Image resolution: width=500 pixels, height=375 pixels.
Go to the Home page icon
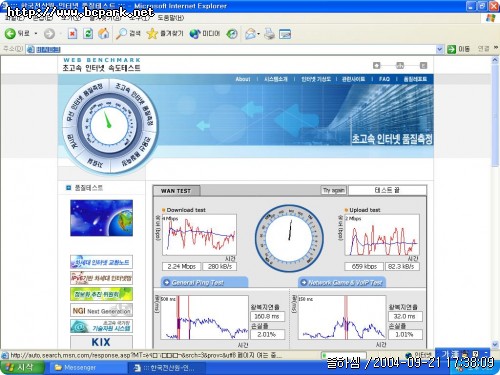click(104, 34)
